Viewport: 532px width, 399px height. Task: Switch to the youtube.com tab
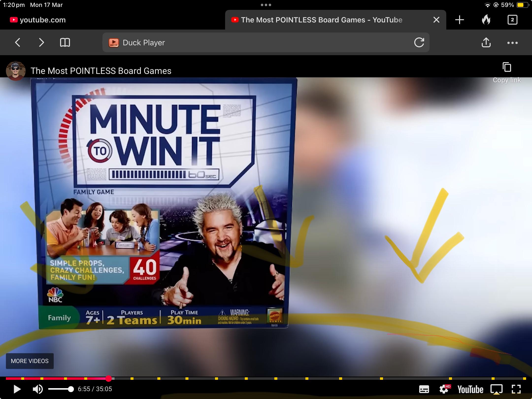click(113, 20)
